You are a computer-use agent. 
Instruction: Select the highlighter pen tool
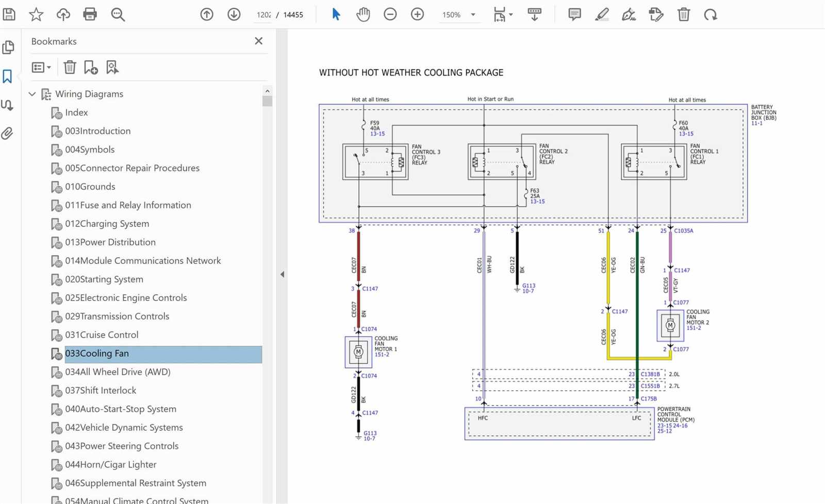click(x=602, y=14)
